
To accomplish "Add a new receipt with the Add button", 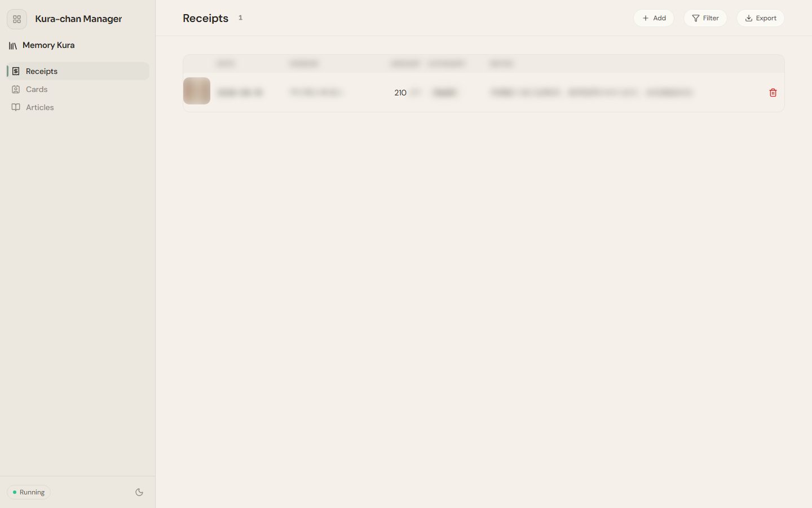I will (654, 18).
